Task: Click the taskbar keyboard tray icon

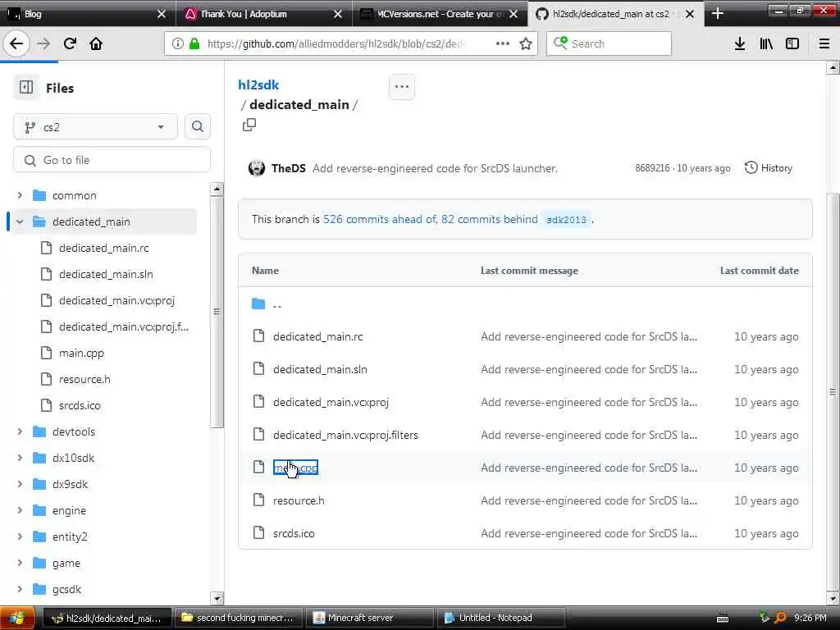Action: tap(723, 619)
